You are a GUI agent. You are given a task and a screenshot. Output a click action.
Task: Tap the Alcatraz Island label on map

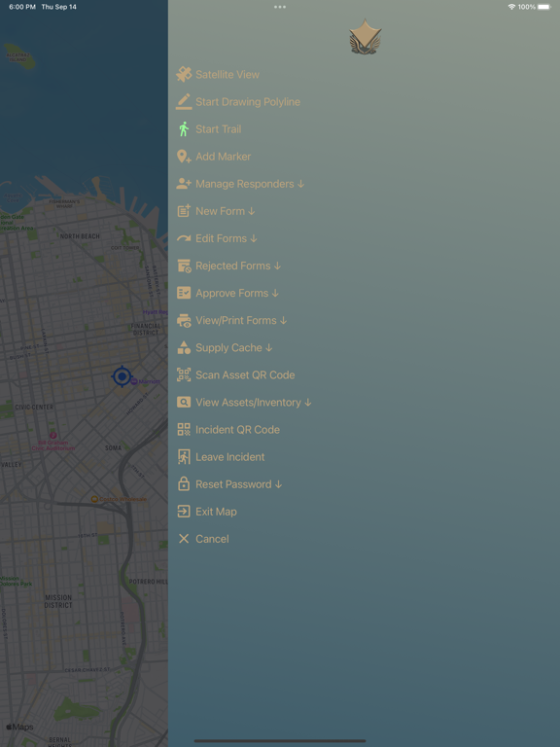17,57
